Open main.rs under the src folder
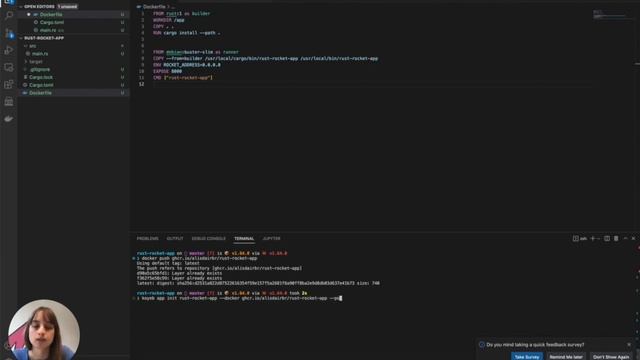The image size is (640, 360). point(73,53)
